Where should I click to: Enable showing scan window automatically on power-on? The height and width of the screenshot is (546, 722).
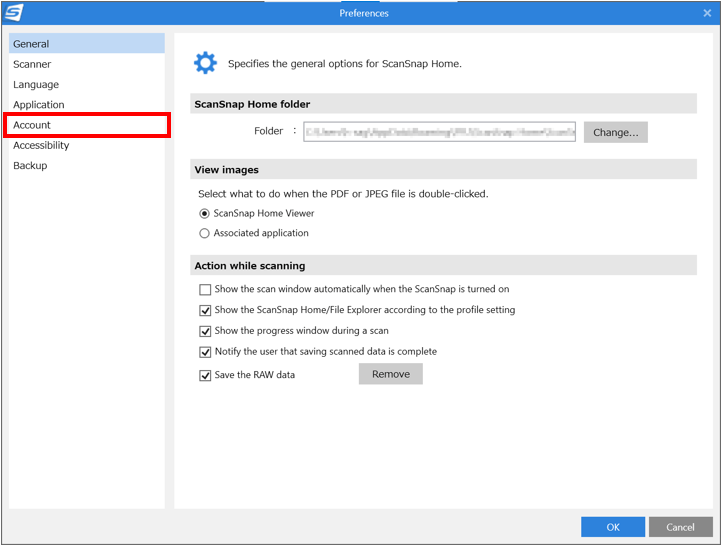[205, 290]
